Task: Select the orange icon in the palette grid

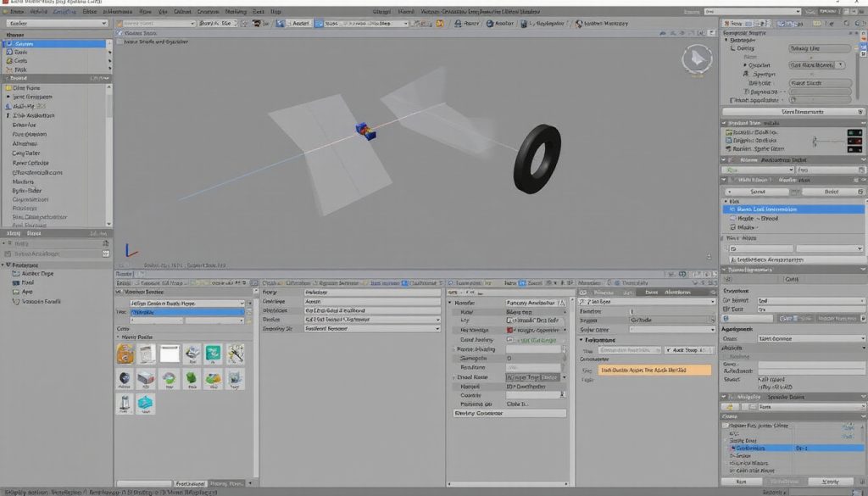Action: 125,354
